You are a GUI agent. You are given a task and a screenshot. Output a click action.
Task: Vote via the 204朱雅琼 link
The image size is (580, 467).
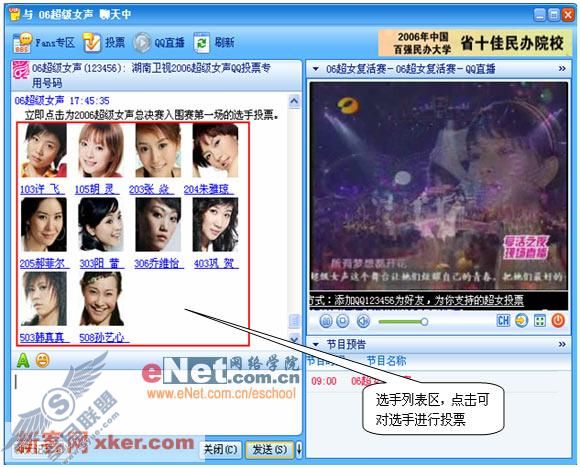tap(208, 190)
